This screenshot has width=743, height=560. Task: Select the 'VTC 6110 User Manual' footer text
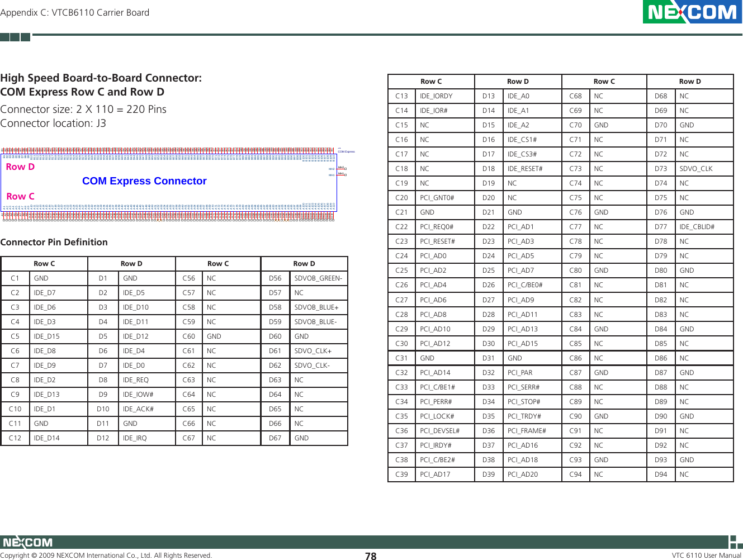(707, 556)
